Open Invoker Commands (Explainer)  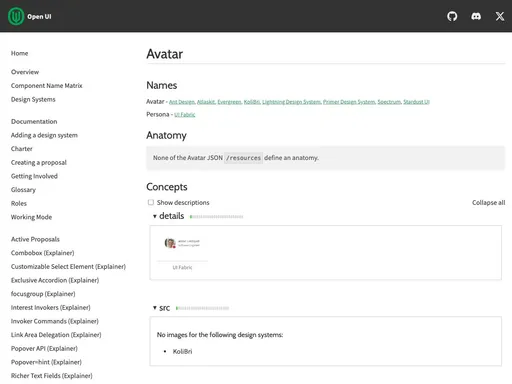coord(55,321)
